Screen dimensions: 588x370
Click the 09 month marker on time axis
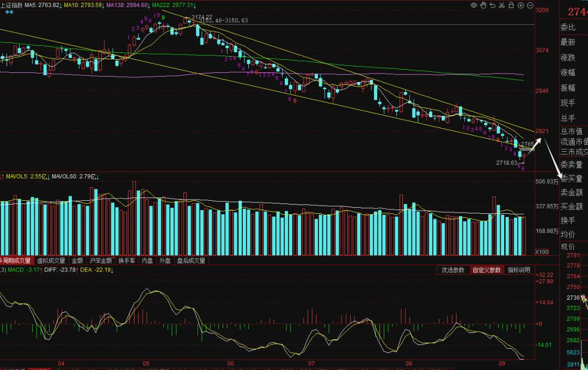(502, 363)
